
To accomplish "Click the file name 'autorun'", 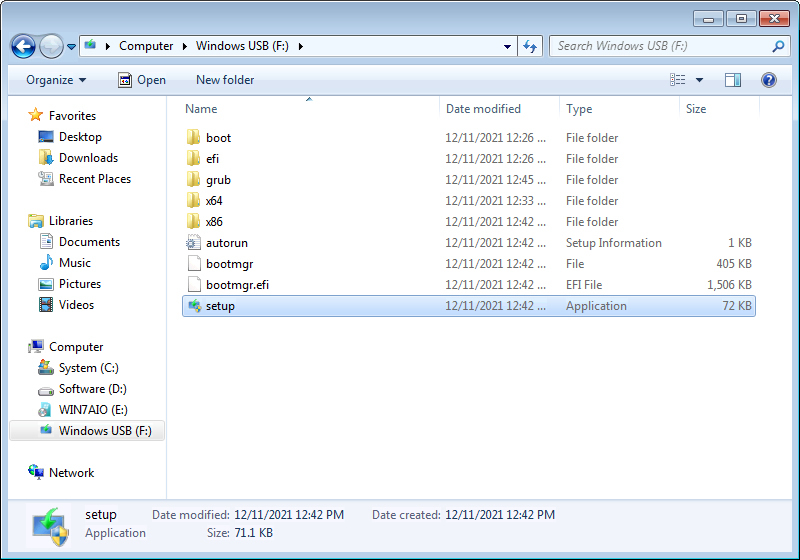I will click(x=227, y=243).
